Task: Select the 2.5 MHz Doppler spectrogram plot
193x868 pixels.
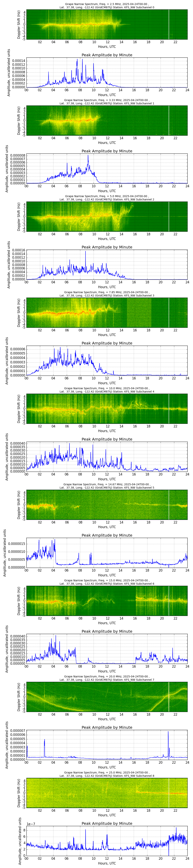Action: click(x=107, y=24)
